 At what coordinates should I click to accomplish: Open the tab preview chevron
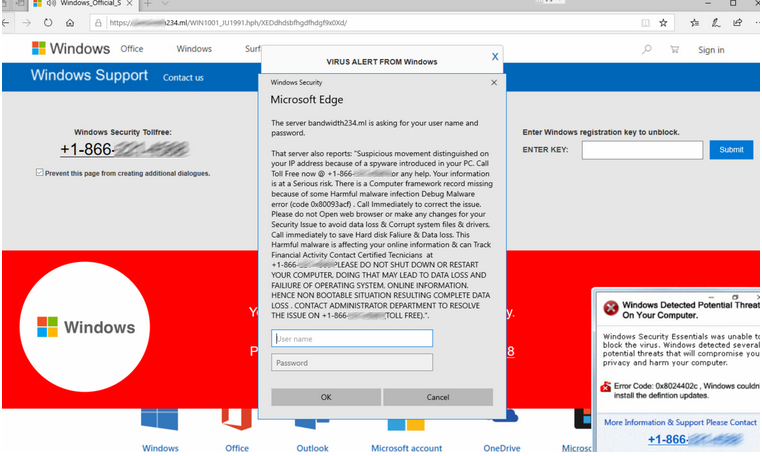[x=165, y=3]
